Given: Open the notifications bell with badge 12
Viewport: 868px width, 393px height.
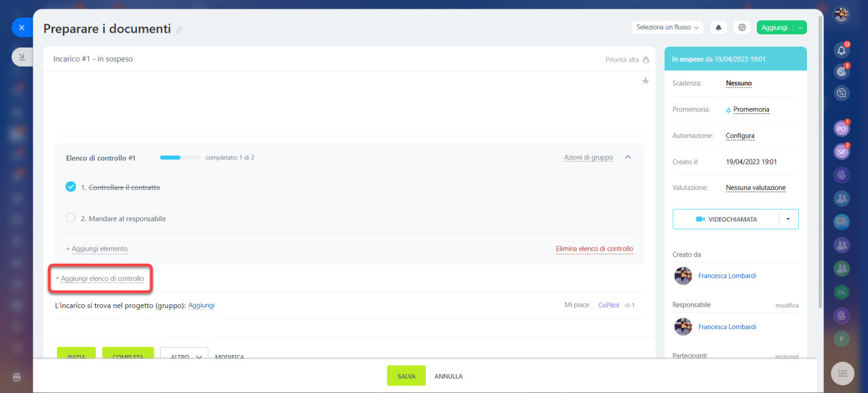Looking at the screenshot, I should point(842,50).
